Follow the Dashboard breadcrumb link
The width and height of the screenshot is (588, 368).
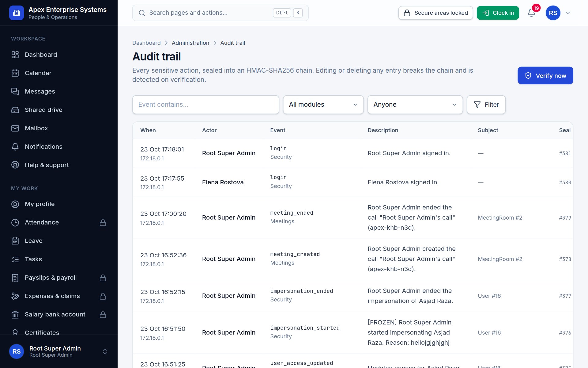146,43
